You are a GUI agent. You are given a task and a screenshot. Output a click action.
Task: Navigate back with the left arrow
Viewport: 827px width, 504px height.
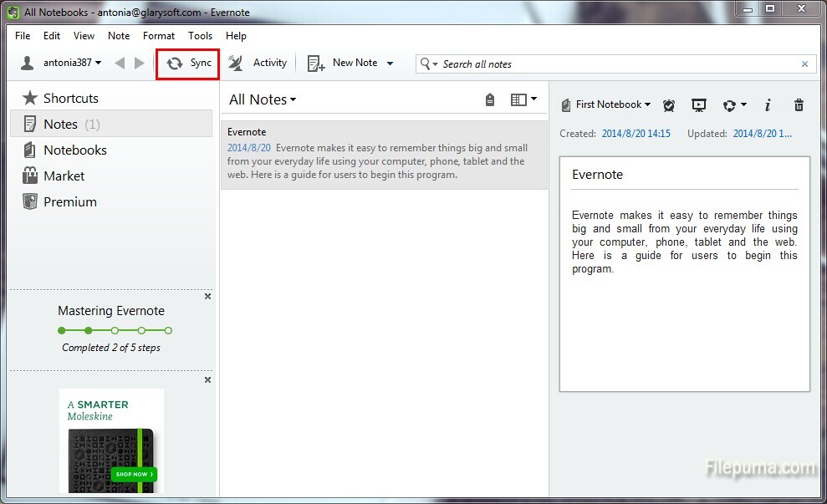pyautogui.click(x=120, y=64)
